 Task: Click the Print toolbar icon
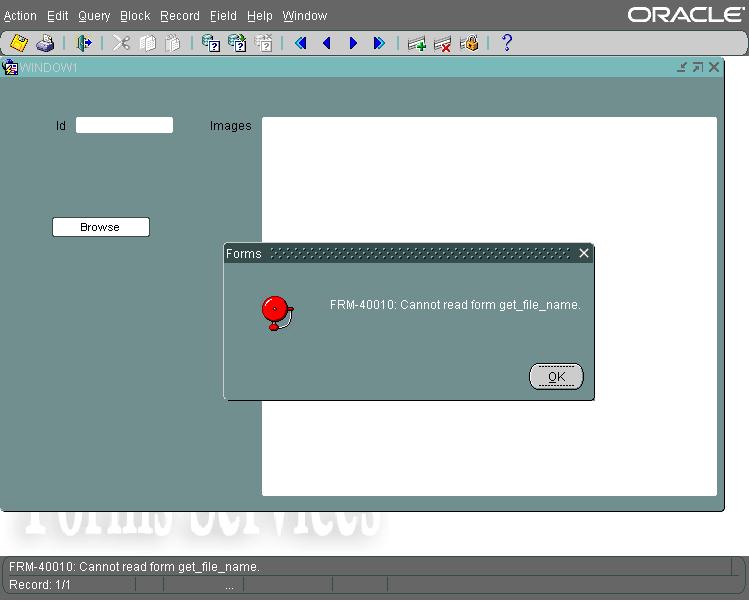pos(45,43)
